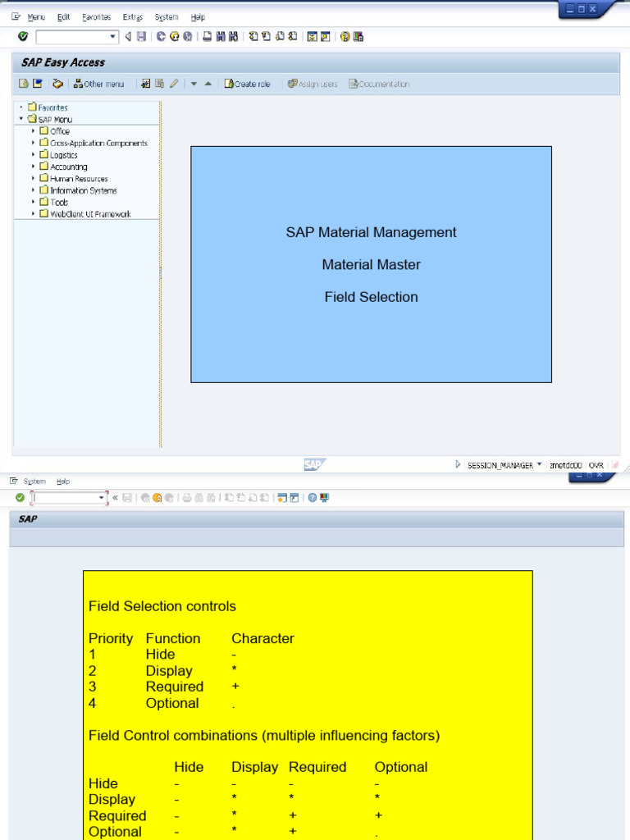
Task: Click the Create role button
Action: point(247,84)
